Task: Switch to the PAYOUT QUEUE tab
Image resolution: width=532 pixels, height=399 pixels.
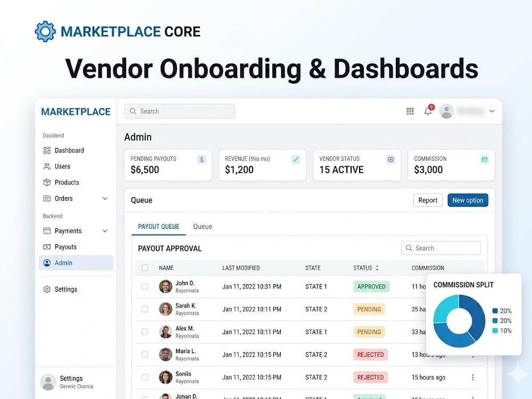Action: tap(159, 227)
